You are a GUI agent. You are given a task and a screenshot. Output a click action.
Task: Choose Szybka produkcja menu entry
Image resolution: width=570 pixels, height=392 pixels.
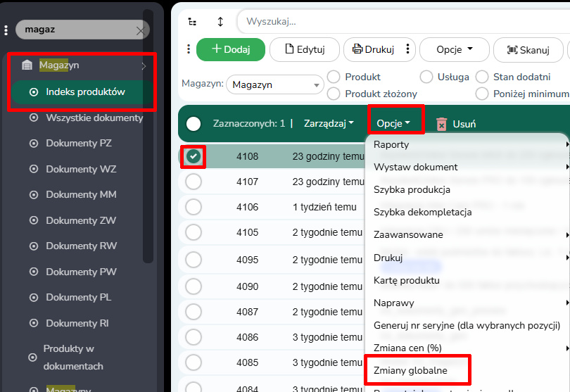click(412, 190)
